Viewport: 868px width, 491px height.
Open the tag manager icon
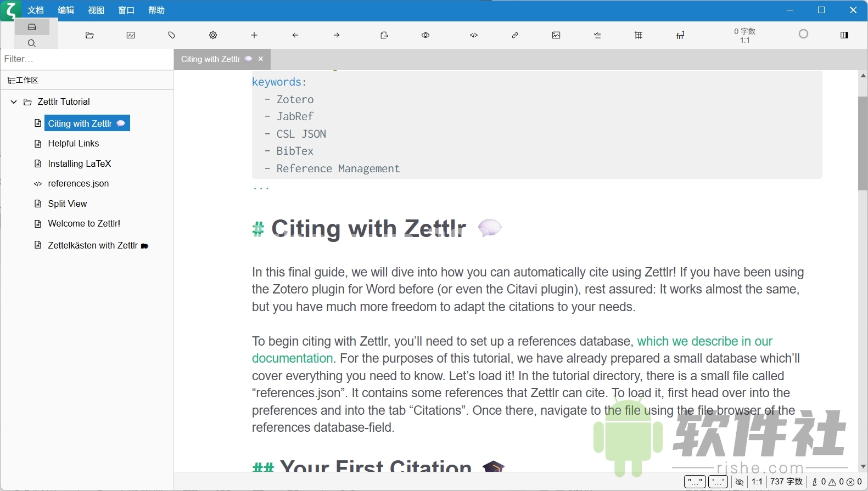coord(172,35)
